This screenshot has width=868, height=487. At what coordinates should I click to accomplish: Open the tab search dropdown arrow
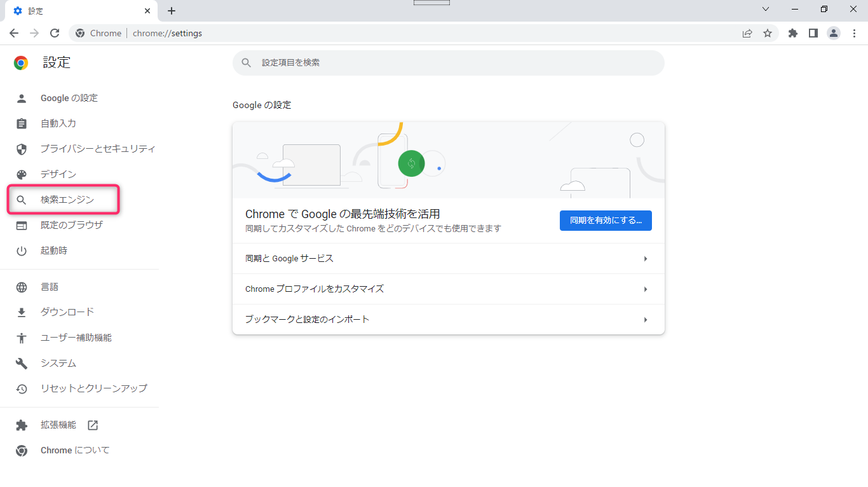tap(766, 10)
